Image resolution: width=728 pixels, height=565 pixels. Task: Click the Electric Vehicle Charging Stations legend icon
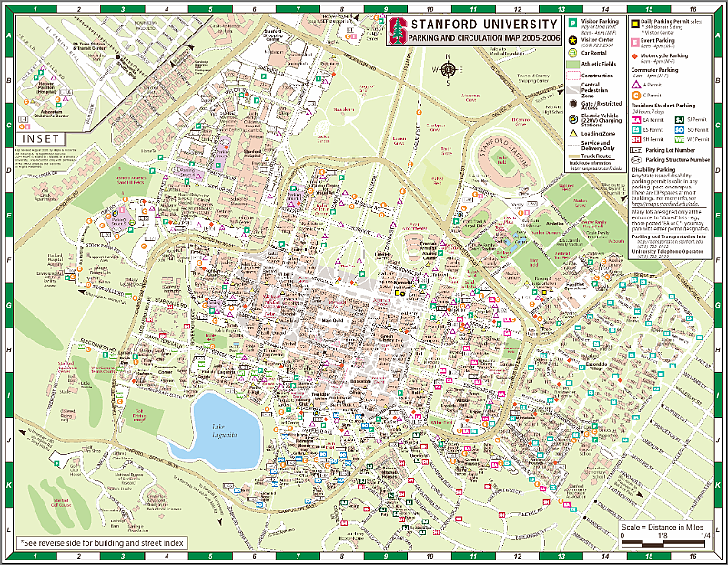573,119
